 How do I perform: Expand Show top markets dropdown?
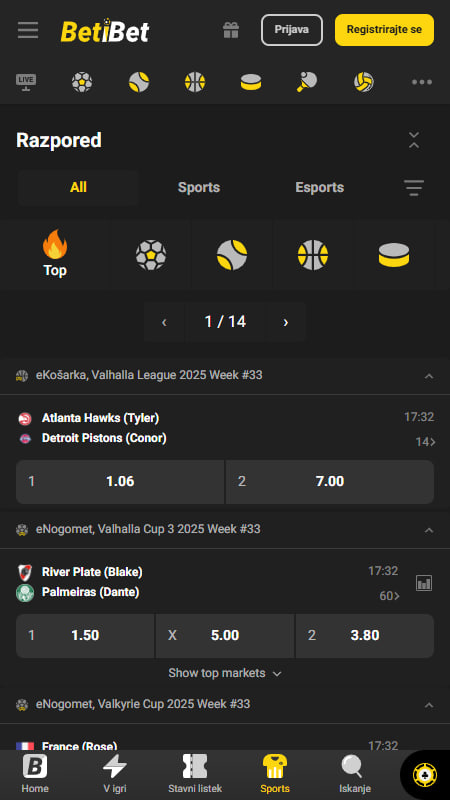coord(225,673)
